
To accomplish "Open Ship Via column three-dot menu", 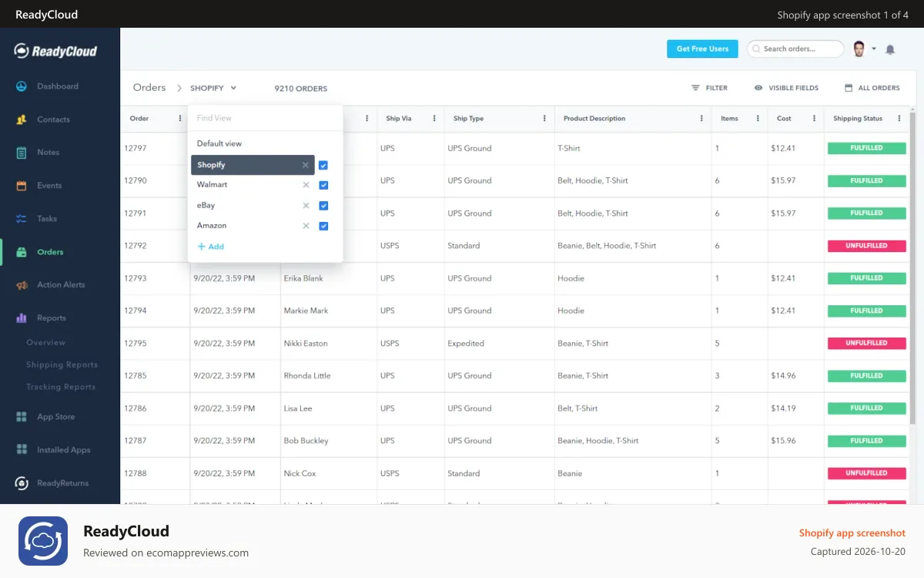I will 435,119.
